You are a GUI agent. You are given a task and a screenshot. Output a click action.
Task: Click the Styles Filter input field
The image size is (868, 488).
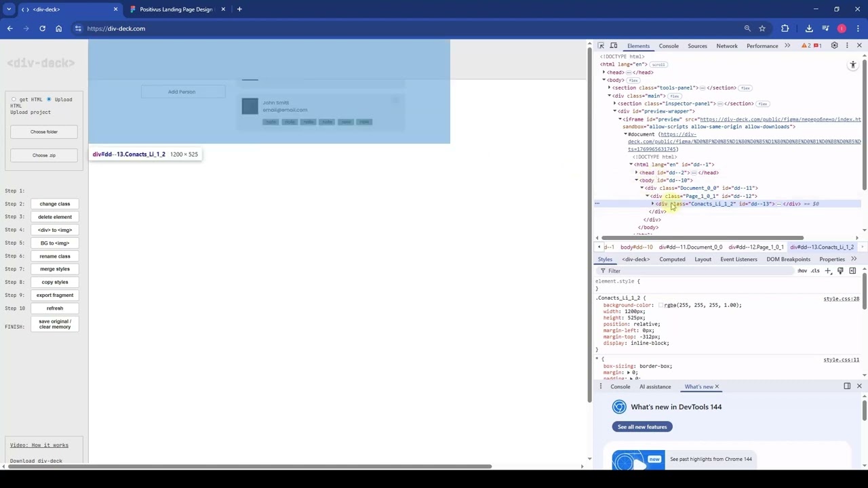695,271
